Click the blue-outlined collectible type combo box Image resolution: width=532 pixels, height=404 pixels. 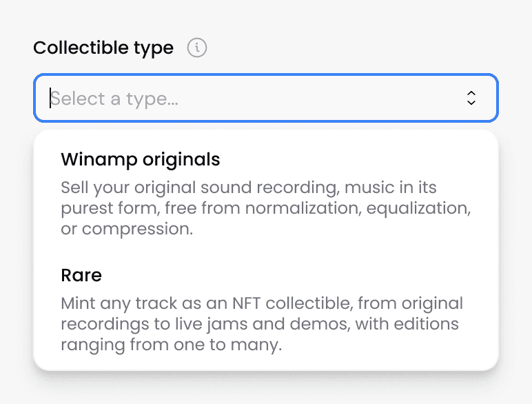tap(265, 98)
